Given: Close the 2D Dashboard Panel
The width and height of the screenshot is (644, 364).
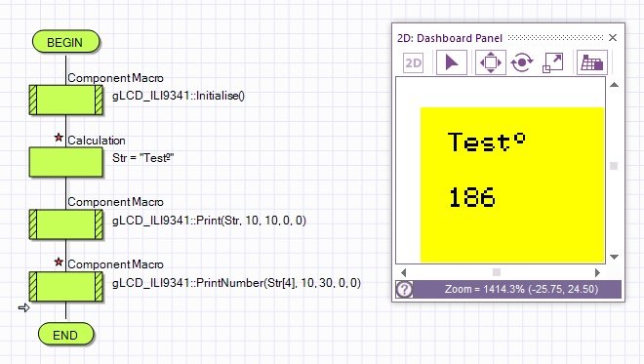Looking at the screenshot, I should pyautogui.click(x=613, y=38).
